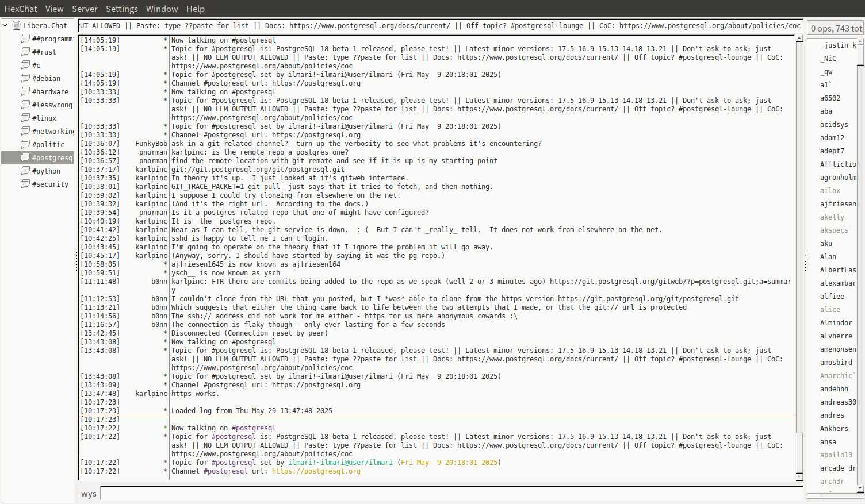Image resolution: width=865 pixels, height=504 pixels.
Task: Click the message input field
Action: (451, 494)
